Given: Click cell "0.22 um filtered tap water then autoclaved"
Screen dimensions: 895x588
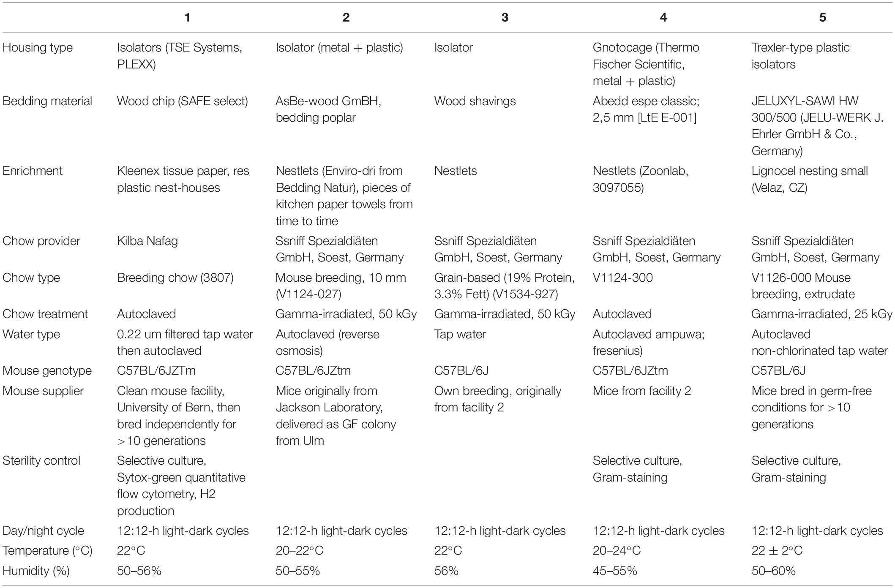Looking at the screenshot, I should point(185,343).
